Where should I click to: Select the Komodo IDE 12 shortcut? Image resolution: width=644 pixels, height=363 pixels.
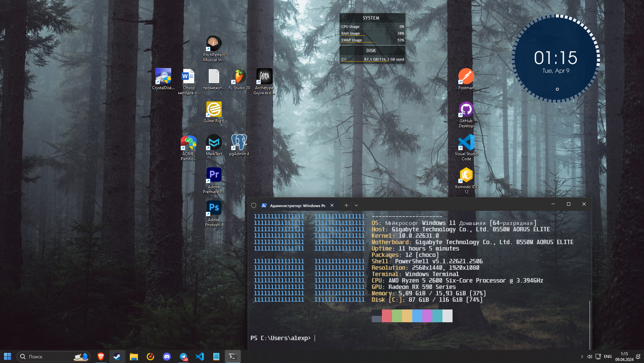(466, 180)
